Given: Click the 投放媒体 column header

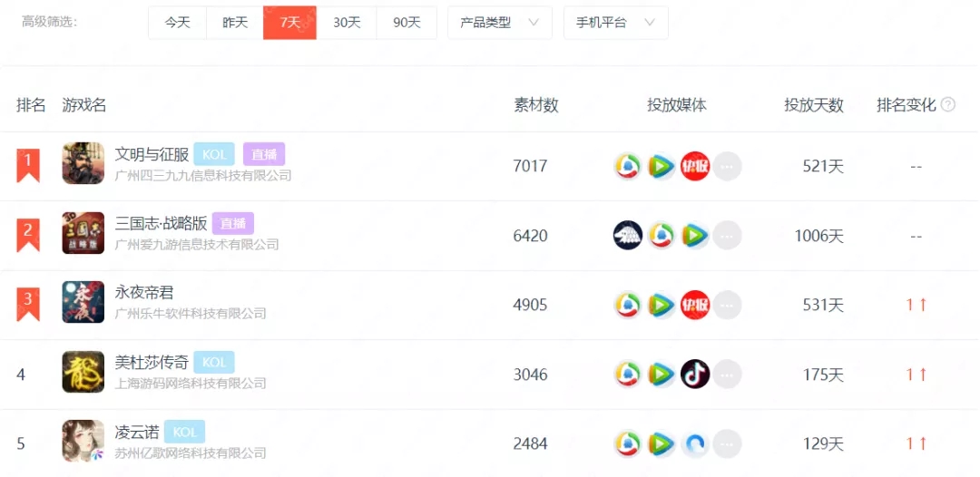Looking at the screenshot, I should point(677,105).
